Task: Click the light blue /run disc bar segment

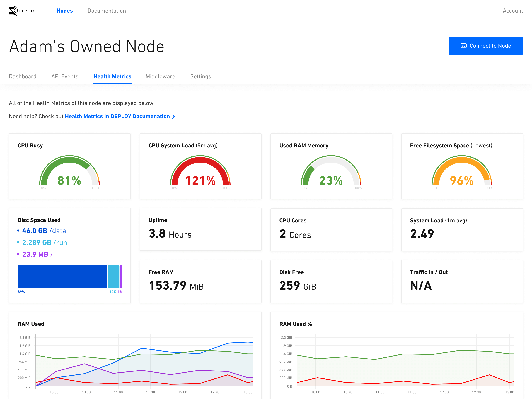Action: click(x=114, y=277)
